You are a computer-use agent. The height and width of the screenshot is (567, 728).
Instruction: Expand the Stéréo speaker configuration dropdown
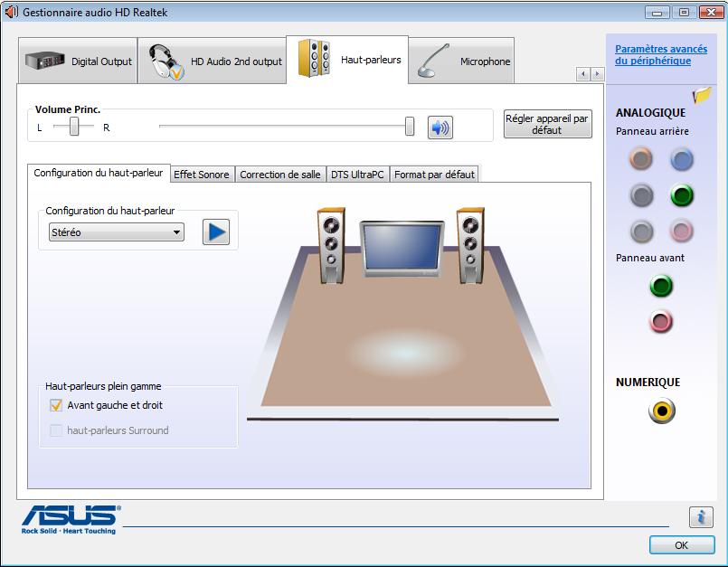click(117, 232)
